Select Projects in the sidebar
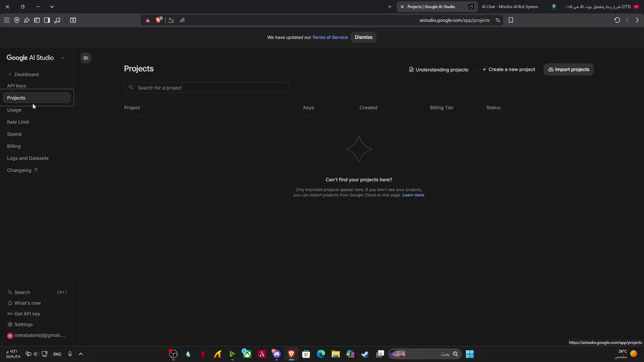 coord(37,98)
